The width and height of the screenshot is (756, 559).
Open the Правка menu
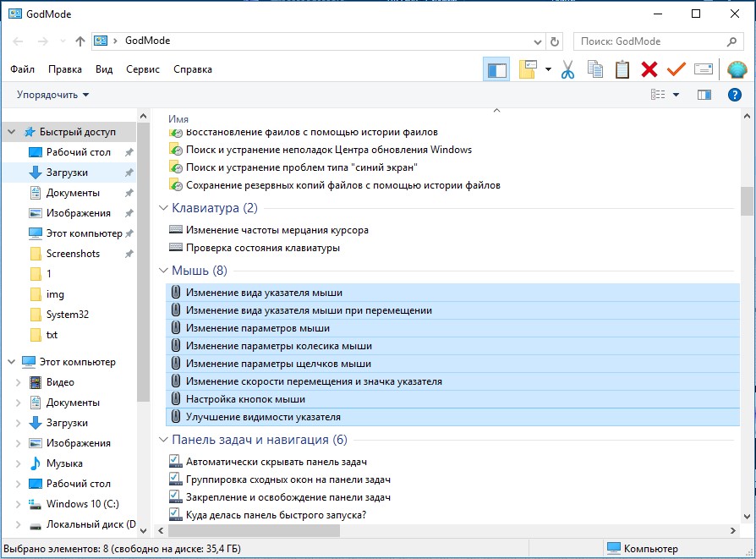coord(64,69)
